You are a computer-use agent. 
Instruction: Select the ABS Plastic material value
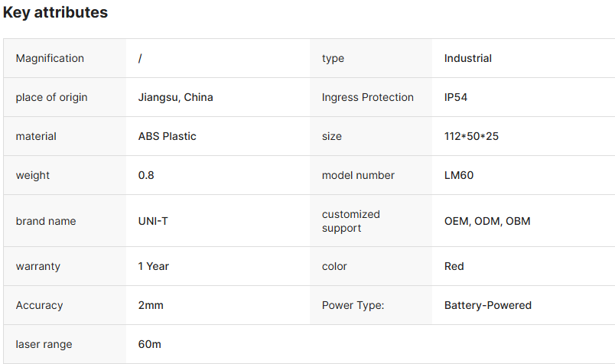(167, 136)
